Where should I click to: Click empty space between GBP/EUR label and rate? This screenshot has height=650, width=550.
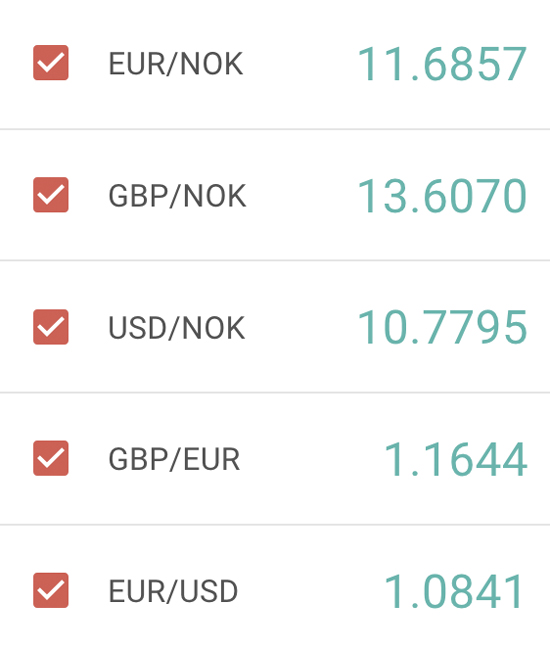click(312, 459)
